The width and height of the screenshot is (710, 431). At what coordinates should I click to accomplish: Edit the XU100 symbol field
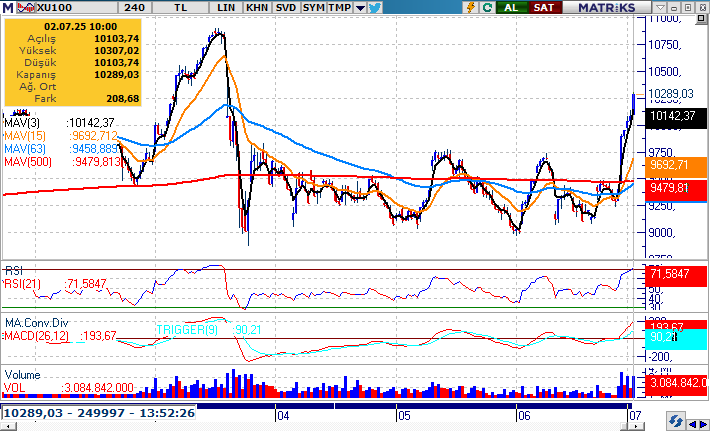point(76,7)
